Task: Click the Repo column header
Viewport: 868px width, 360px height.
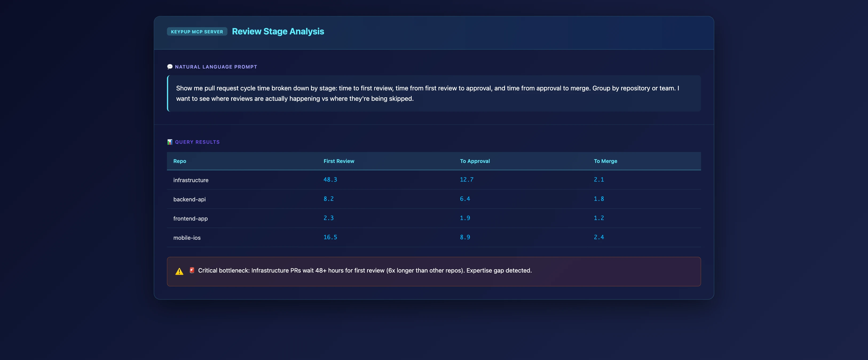Action: click(180, 161)
